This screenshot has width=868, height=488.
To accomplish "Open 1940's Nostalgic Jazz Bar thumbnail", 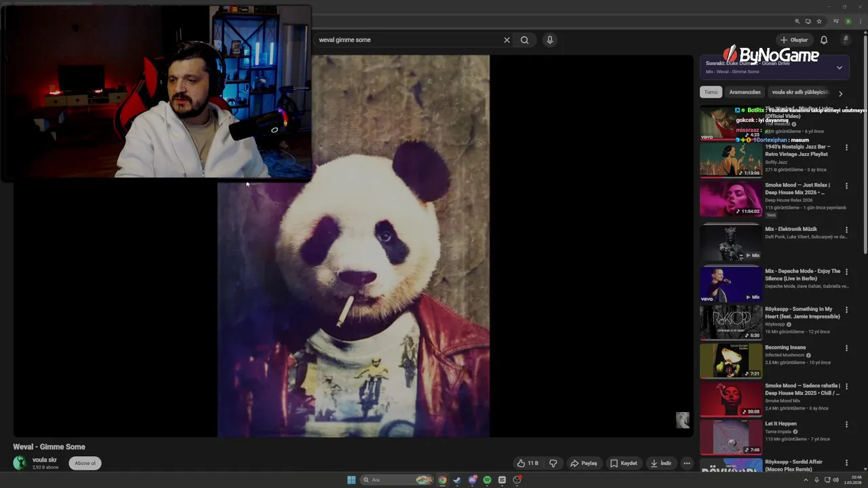I will pos(731,160).
